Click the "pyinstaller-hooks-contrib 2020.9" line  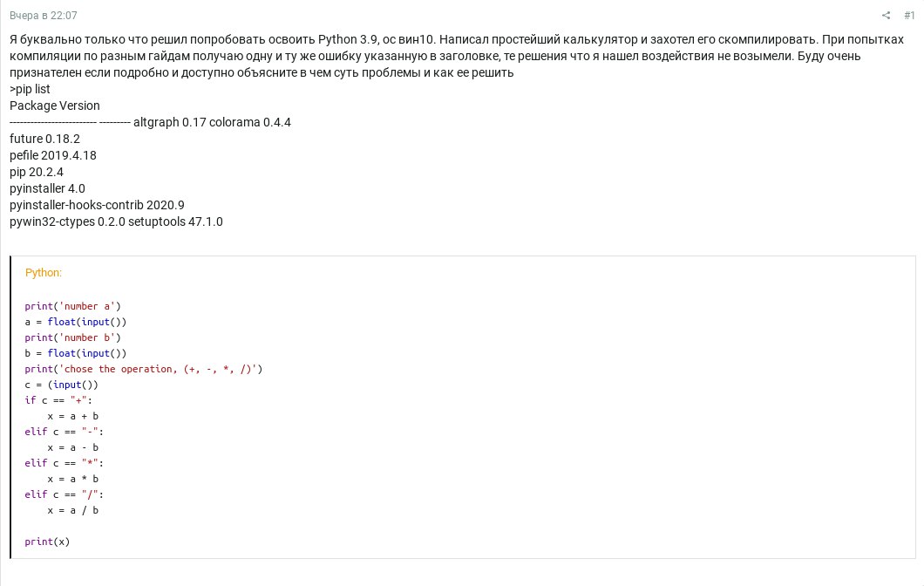click(97, 205)
